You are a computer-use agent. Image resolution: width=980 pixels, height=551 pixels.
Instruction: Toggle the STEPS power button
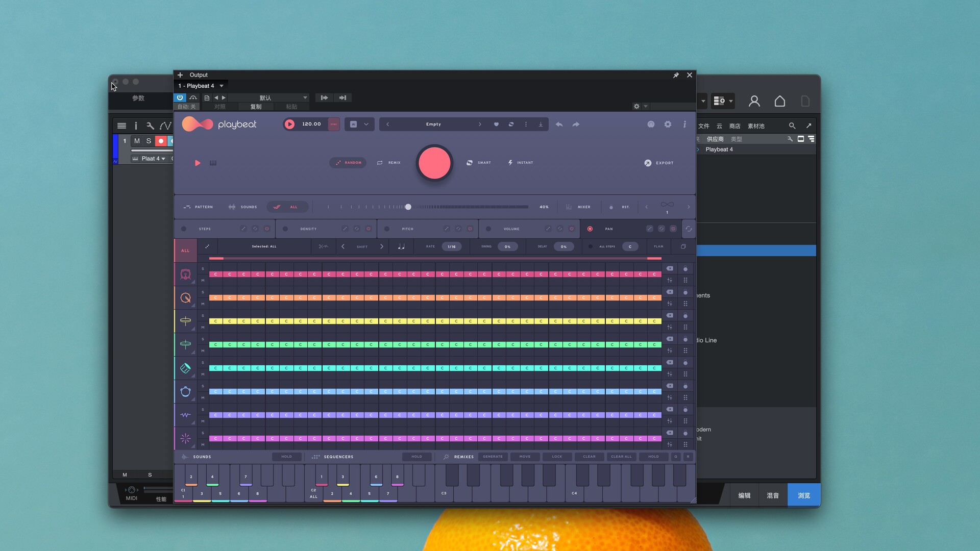(266, 229)
